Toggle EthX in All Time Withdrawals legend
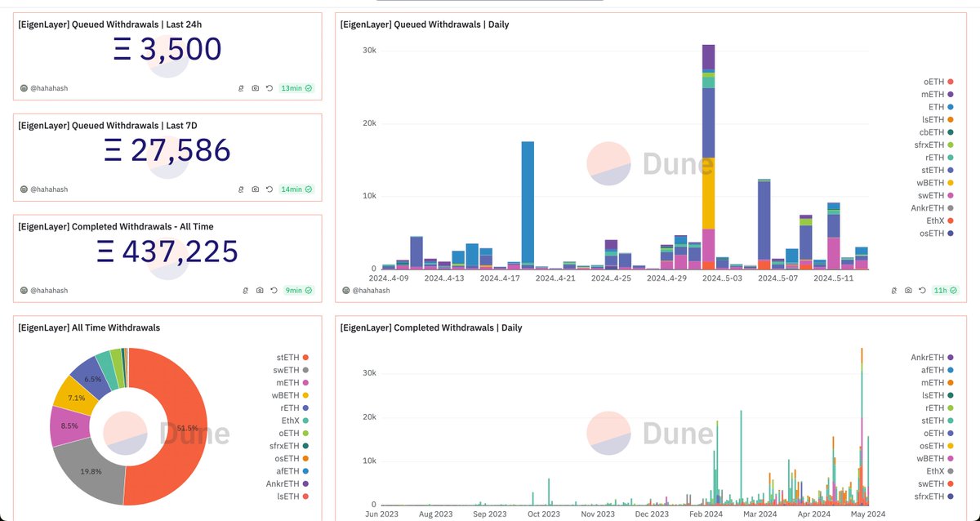This screenshot has width=980, height=521. point(295,421)
